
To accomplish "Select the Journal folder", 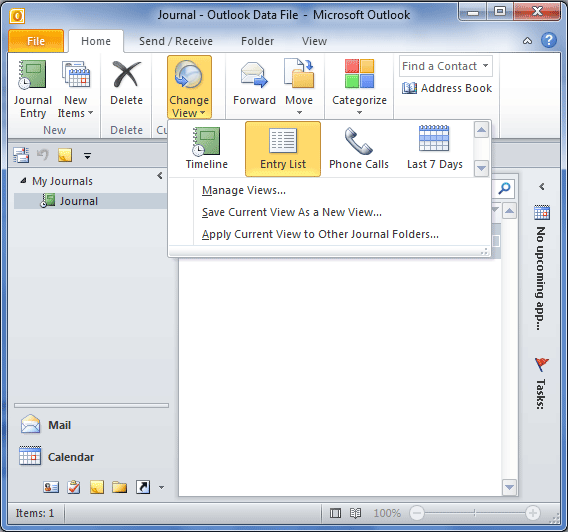I will pos(91,201).
